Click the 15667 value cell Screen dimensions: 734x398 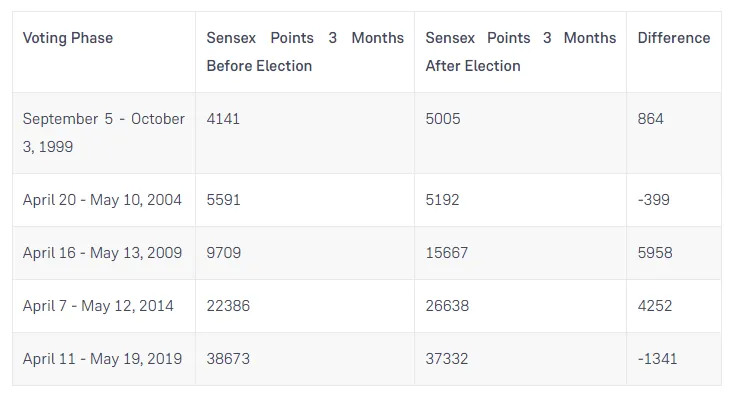[x=447, y=253]
